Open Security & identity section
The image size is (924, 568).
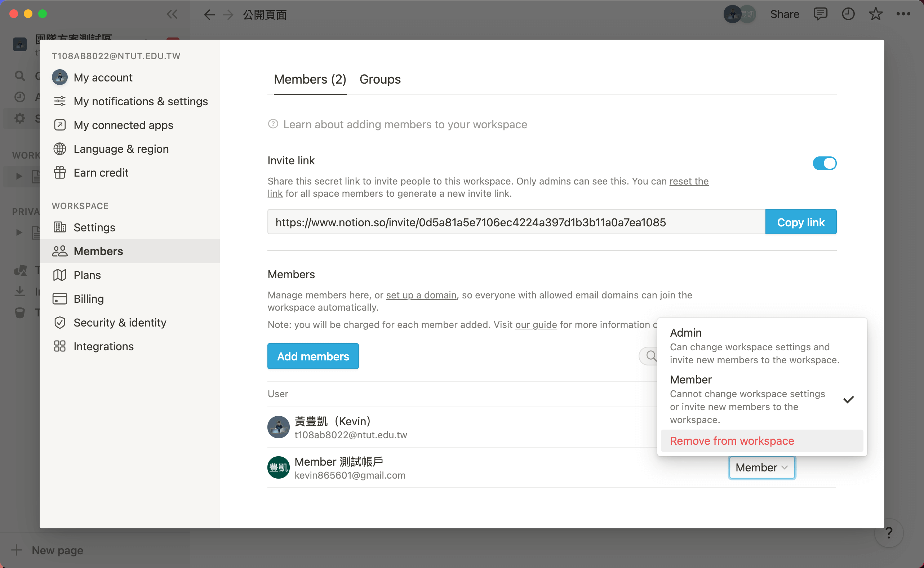click(x=130, y=323)
